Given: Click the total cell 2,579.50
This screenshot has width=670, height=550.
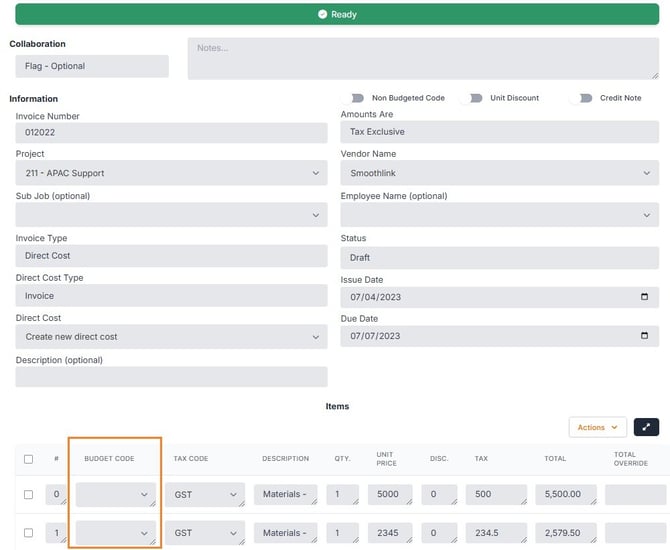Looking at the screenshot, I should pyautogui.click(x=566, y=533).
